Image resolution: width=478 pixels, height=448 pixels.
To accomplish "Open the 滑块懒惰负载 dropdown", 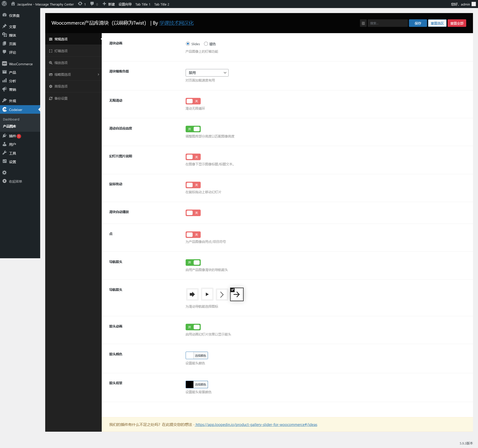I will click(207, 73).
